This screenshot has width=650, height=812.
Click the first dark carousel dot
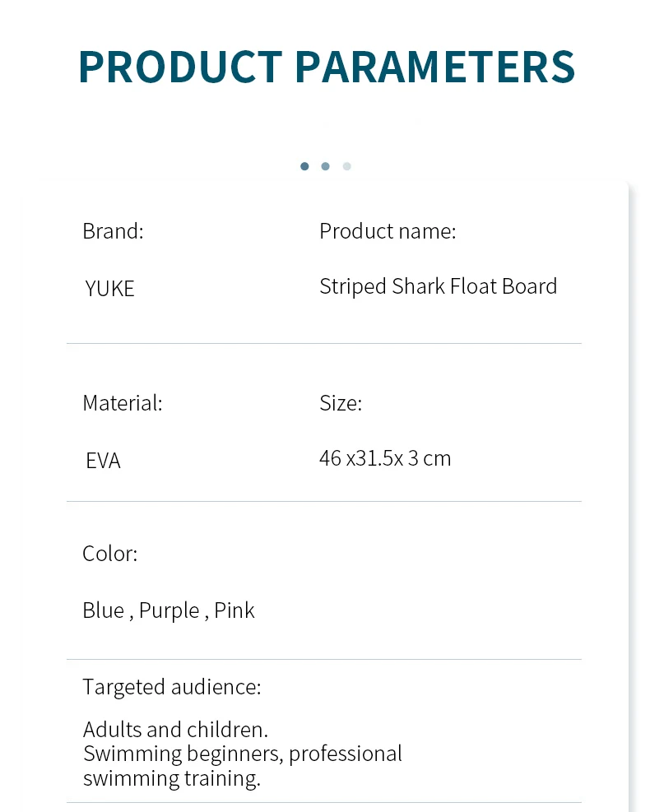click(304, 166)
